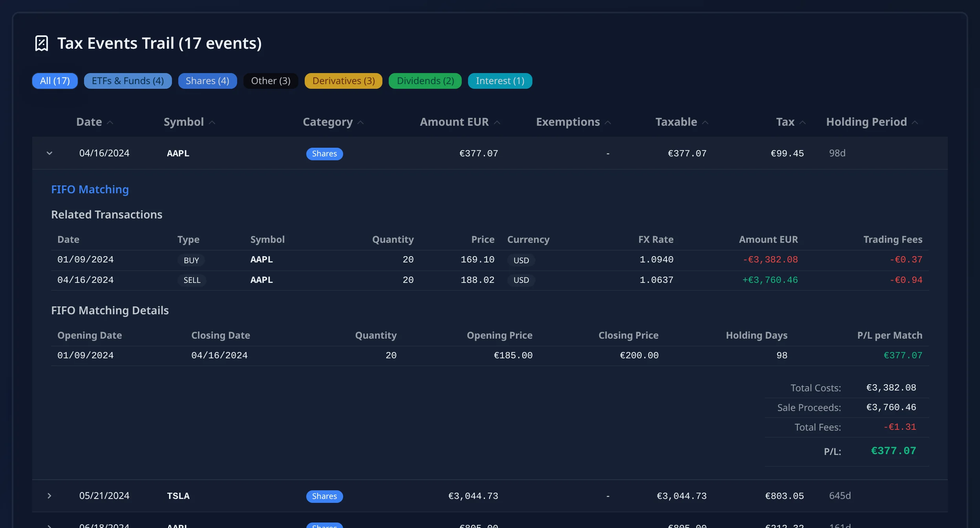Filter by Shares (4) category

207,81
